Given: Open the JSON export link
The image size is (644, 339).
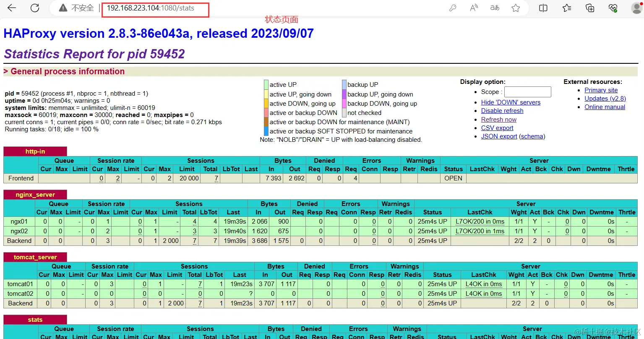Looking at the screenshot, I should [x=499, y=136].
